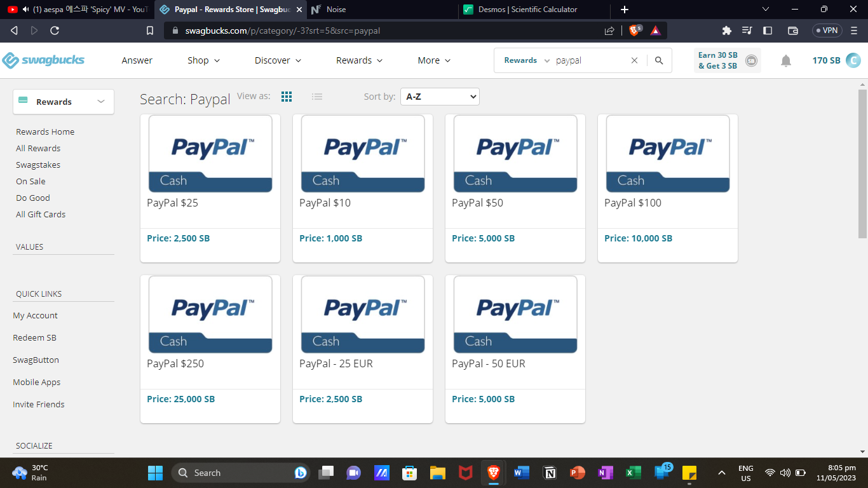The width and height of the screenshot is (868, 488).
Task: Show the browser sidebar panel
Action: (x=768, y=30)
